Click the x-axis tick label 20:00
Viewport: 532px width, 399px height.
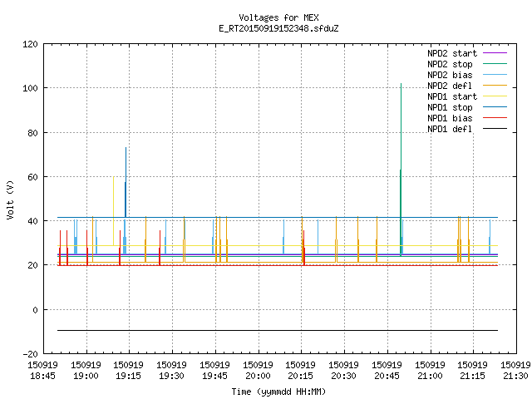click(258, 376)
